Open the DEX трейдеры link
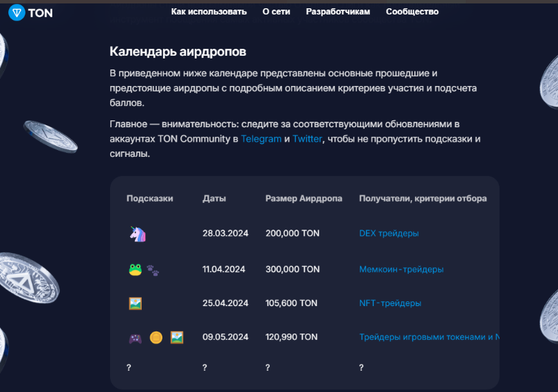Viewport: 558px width, 392px height. (389, 233)
